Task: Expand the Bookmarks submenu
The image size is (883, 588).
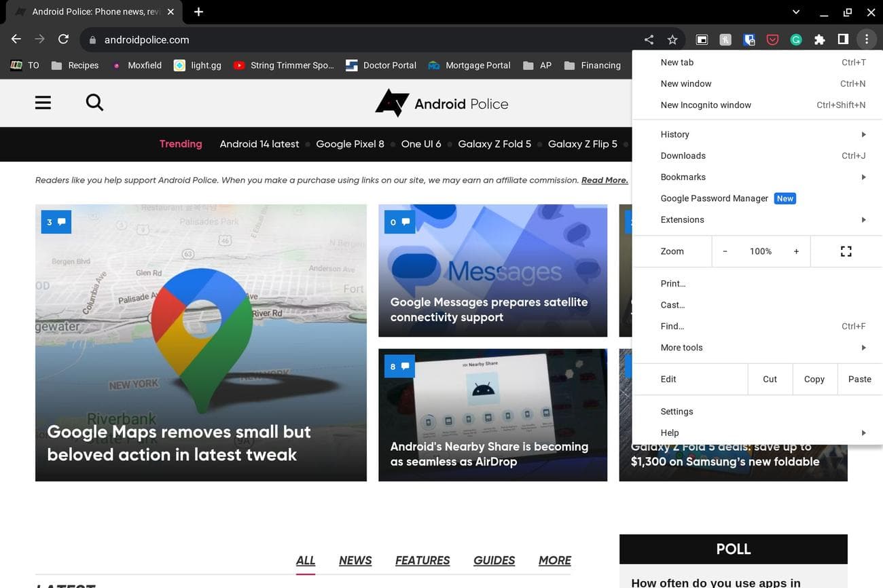Action: click(x=683, y=177)
